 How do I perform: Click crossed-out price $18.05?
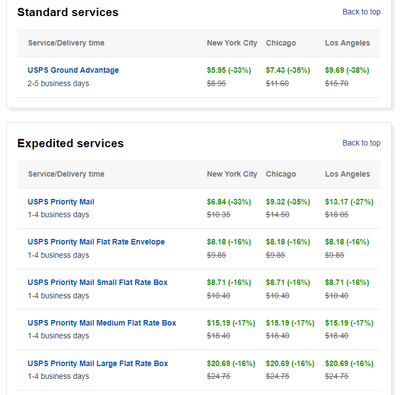pos(337,215)
